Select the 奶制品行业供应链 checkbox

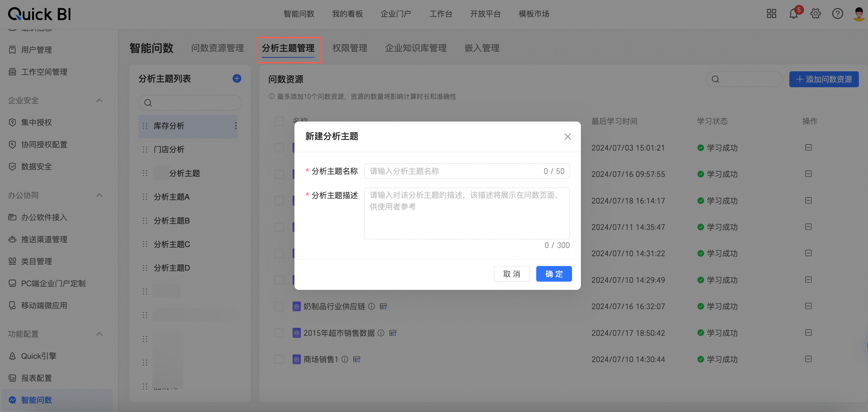(x=279, y=306)
